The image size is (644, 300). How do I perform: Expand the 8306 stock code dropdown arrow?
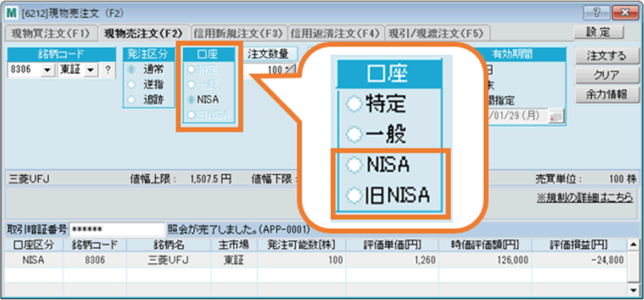47,70
